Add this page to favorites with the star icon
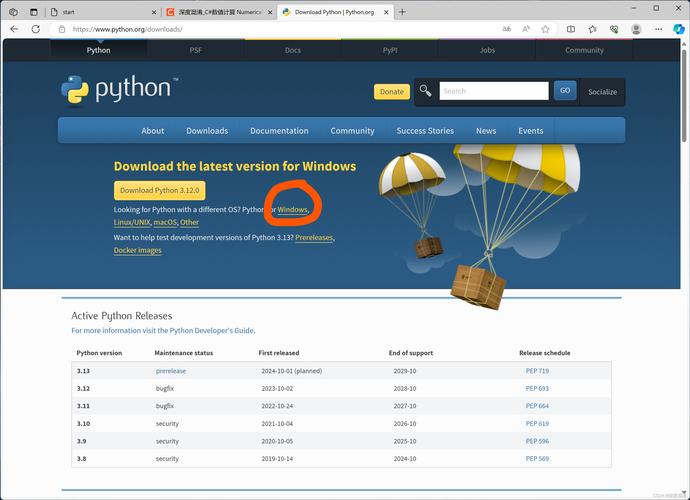 [546, 29]
